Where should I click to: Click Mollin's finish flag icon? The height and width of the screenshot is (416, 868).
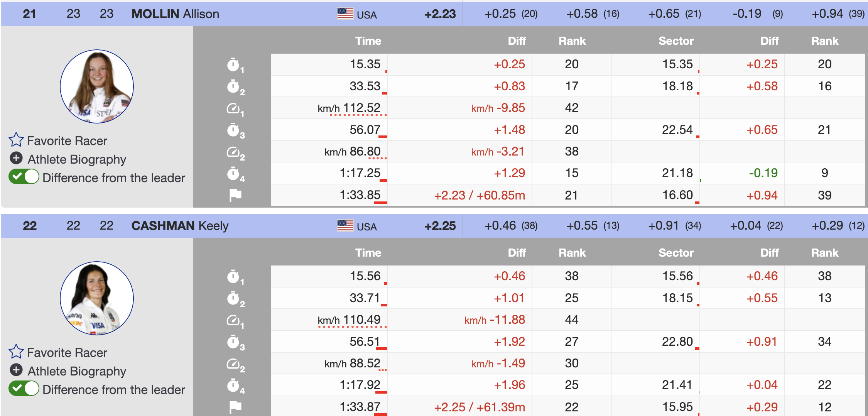235,195
